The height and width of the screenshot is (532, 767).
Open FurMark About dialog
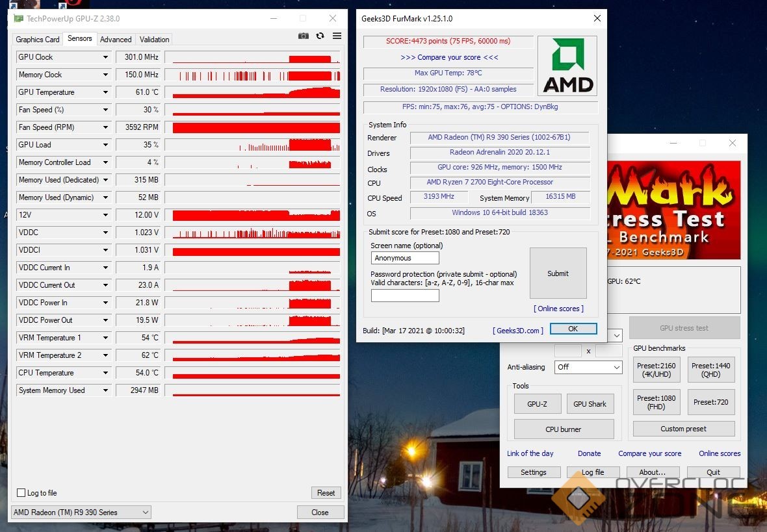coord(653,472)
